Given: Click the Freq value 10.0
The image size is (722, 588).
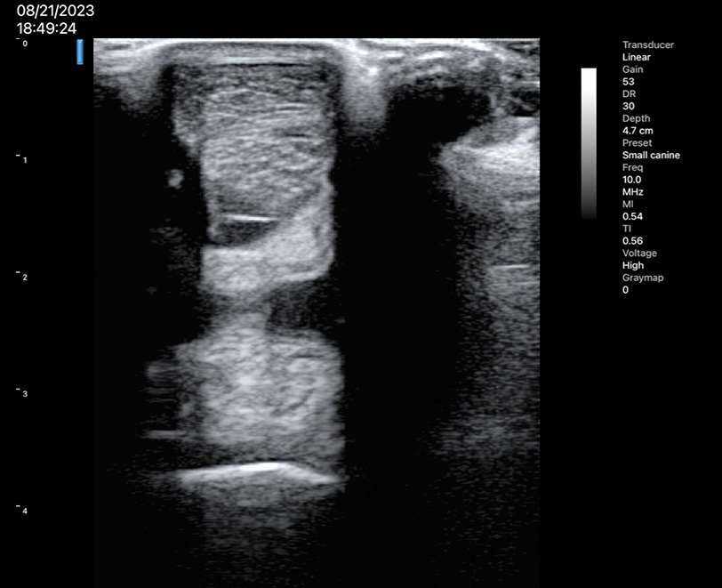Looking at the screenshot, I should pyautogui.click(x=632, y=180).
